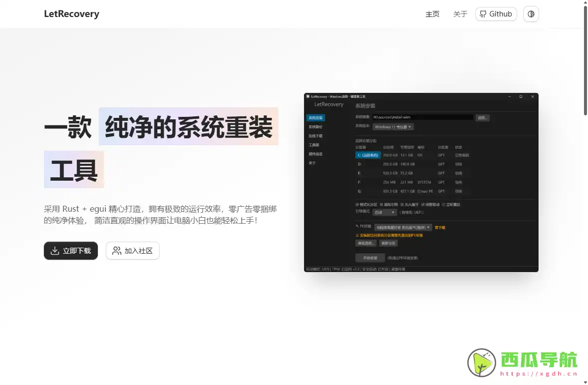Select the F: SYSTEM partition row
The image size is (588, 385).
coord(412,182)
